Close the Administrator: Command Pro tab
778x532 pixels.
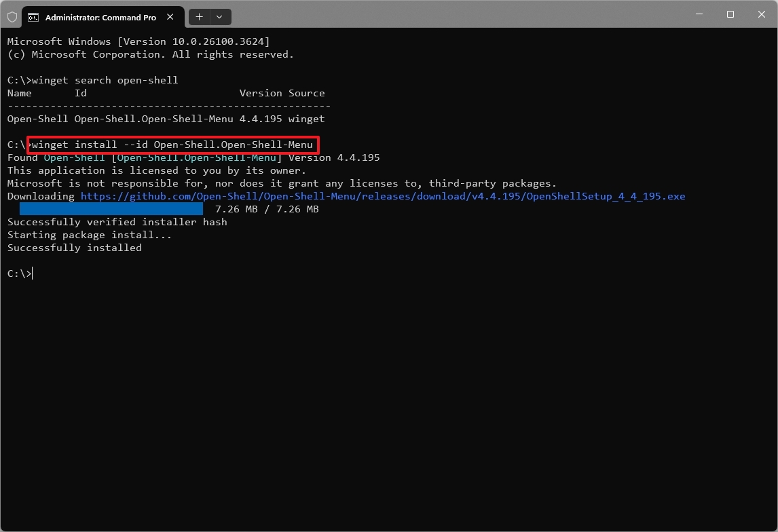[170, 17]
